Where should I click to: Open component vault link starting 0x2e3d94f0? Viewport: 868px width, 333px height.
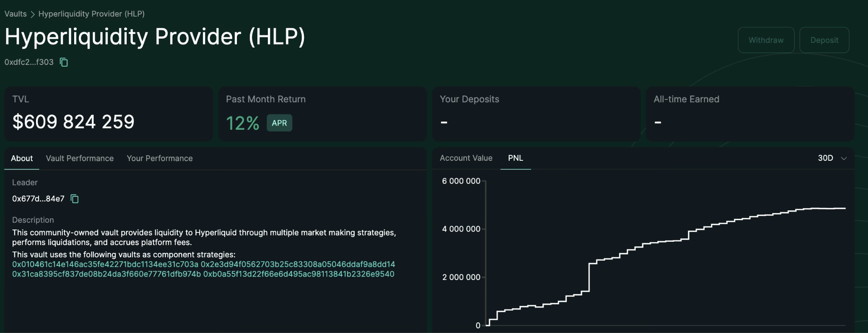click(298, 264)
